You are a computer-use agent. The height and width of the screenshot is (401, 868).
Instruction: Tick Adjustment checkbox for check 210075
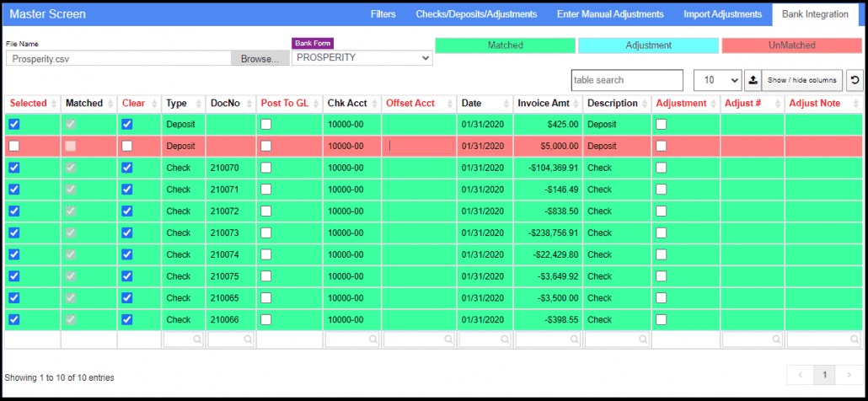click(x=662, y=276)
